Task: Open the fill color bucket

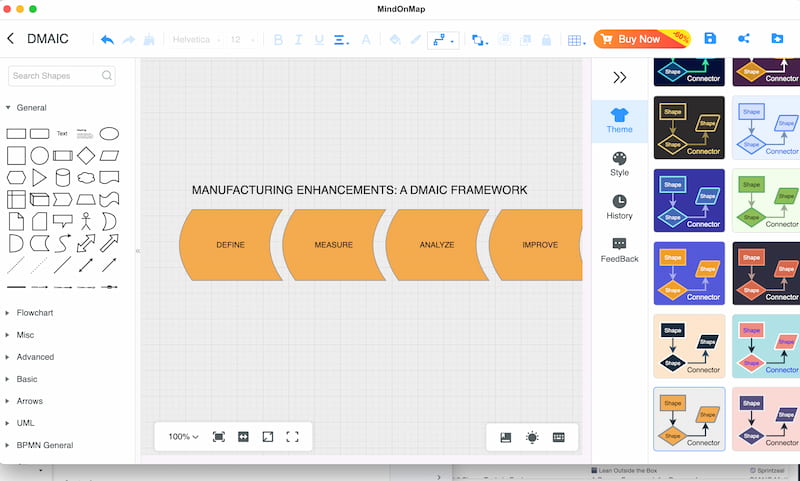Action: [394, 40]
